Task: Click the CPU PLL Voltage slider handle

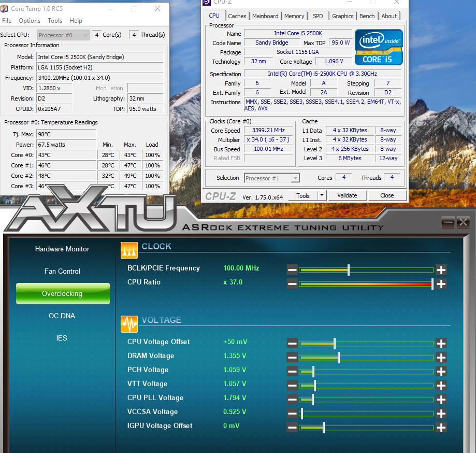Action: click(313, 400)
